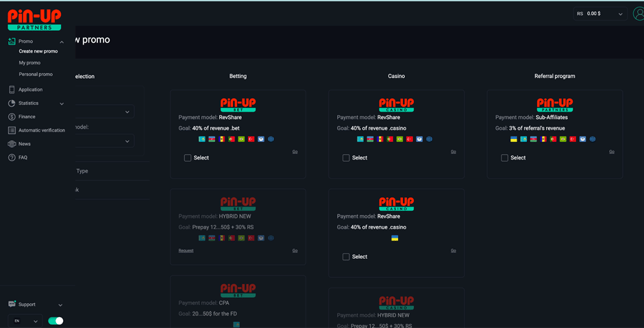Click the globe icon on the Sub-Affiliates card
Screen dimensions: 644x328
pos(592,139)
